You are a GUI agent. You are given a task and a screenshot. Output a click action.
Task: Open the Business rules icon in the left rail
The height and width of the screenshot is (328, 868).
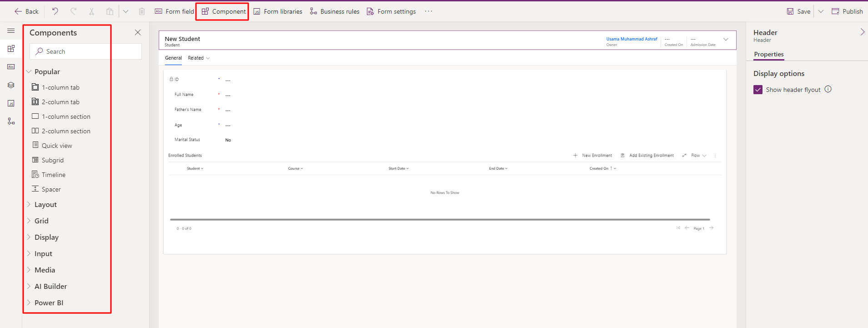pos(11,121)
